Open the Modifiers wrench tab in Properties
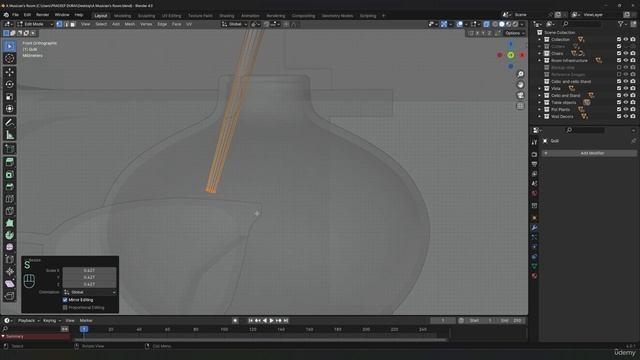Screen dimensions: 640x360 tap(534, 228)
